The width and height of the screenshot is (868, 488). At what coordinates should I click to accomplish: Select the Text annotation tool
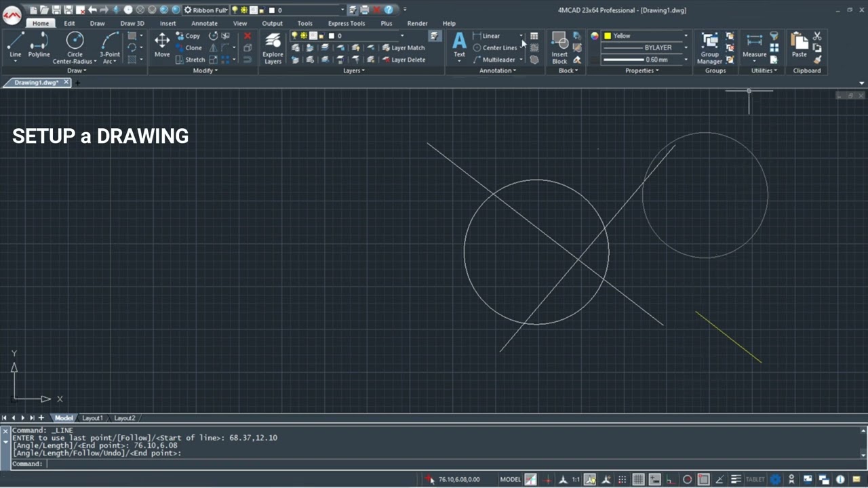[x=459, y=45]
